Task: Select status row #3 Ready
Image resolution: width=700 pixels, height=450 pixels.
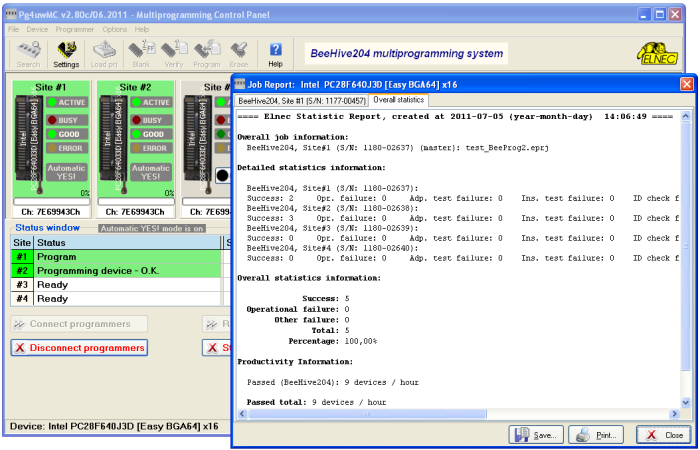Action: tap(116, 285)
